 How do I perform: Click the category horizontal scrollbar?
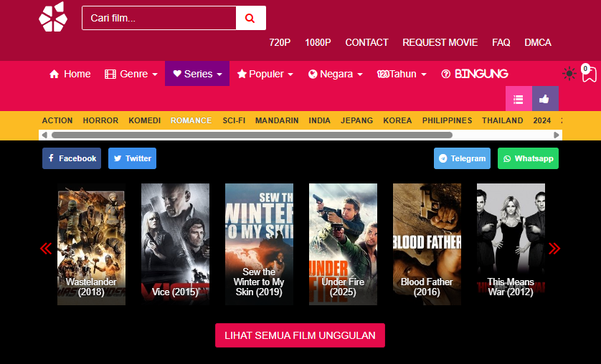point(251,135)
